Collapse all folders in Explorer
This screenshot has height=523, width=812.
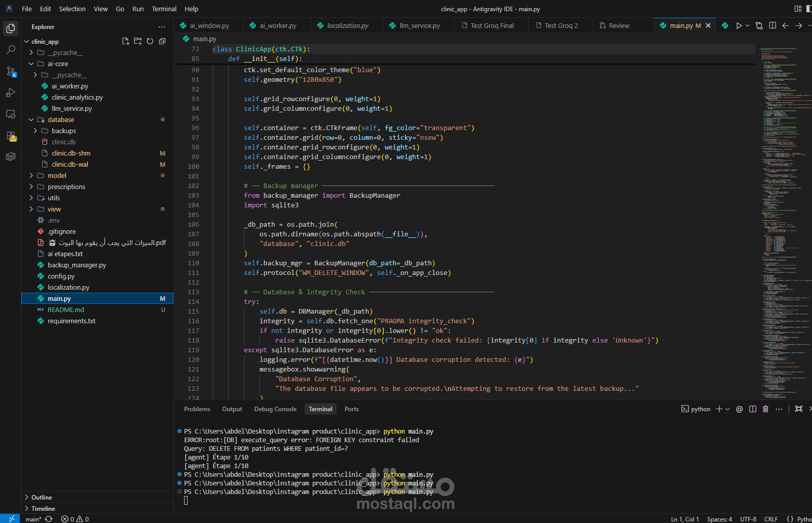pyautogui.click(x=162, y=41)
